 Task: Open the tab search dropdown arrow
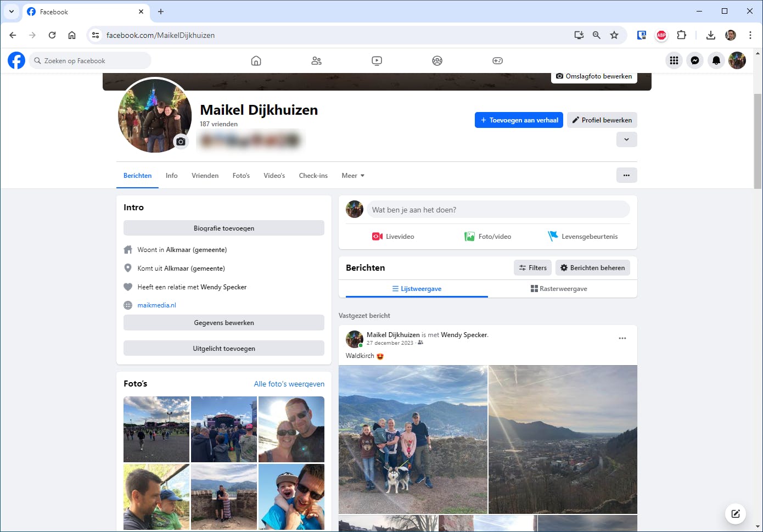coord(12,12)
